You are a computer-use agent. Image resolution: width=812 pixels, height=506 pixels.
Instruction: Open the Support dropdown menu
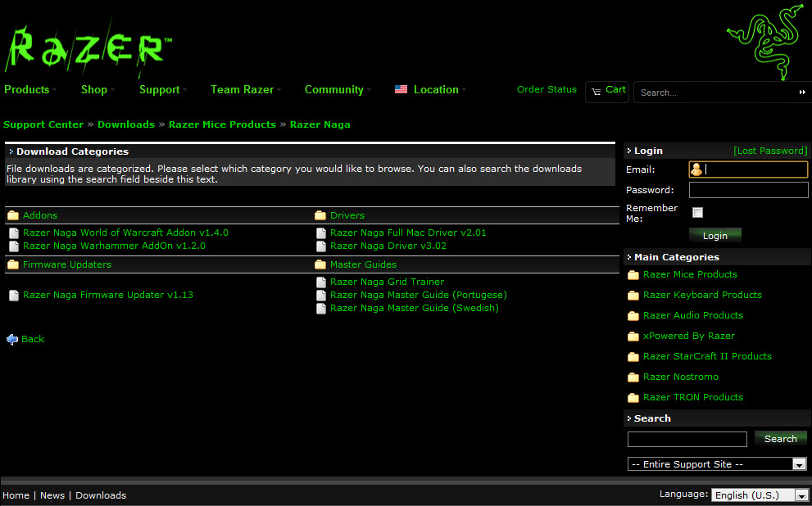pyautogui.click(x=162, y=89)
